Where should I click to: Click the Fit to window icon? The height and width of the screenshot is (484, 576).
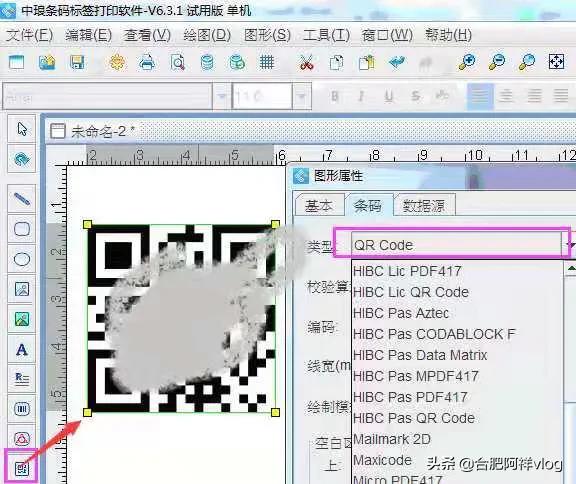pos(556,62)
